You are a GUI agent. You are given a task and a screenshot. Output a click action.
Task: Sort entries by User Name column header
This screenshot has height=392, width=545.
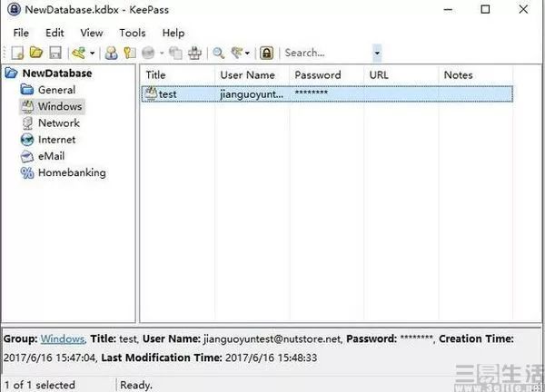pos(252,75)
